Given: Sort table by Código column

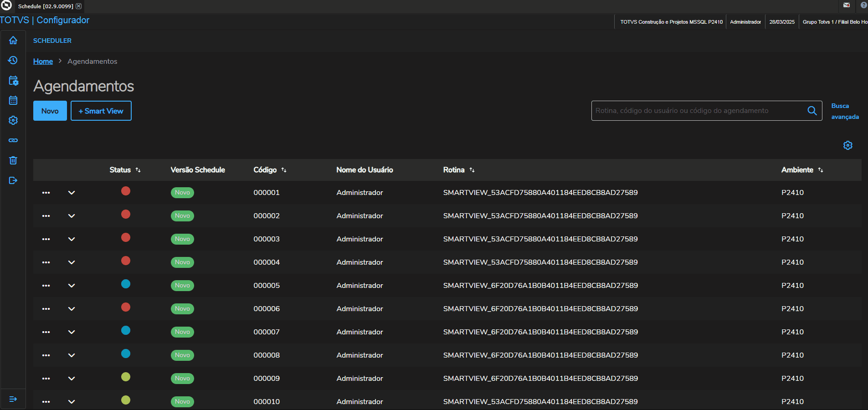Looking at the screenshot, I should [283, 170].
